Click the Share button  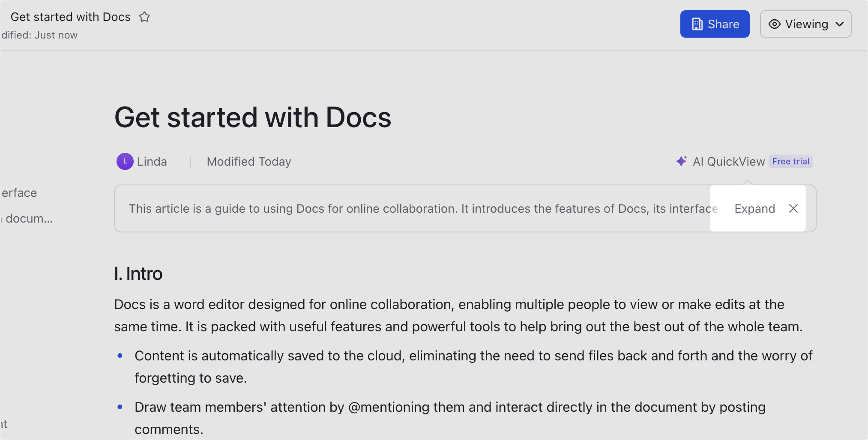(715, 24)
